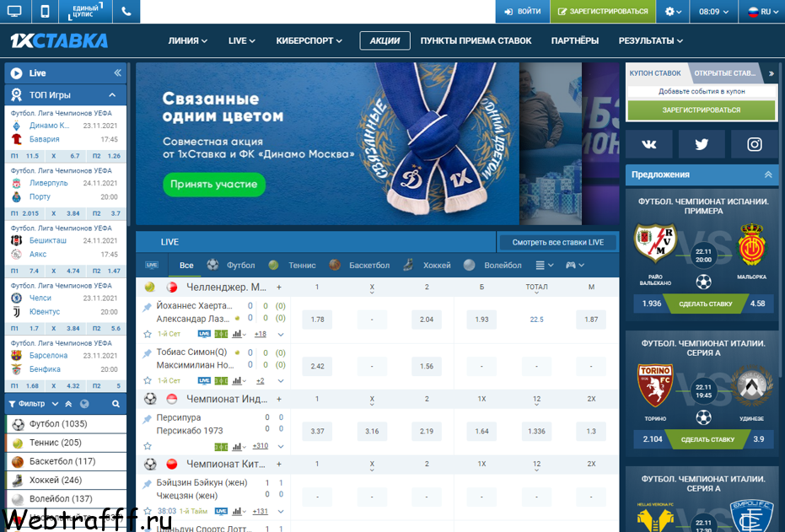This screenshot has width=785, height=532.
Task: Open the desktop version icon
Action: coord(14,12)
